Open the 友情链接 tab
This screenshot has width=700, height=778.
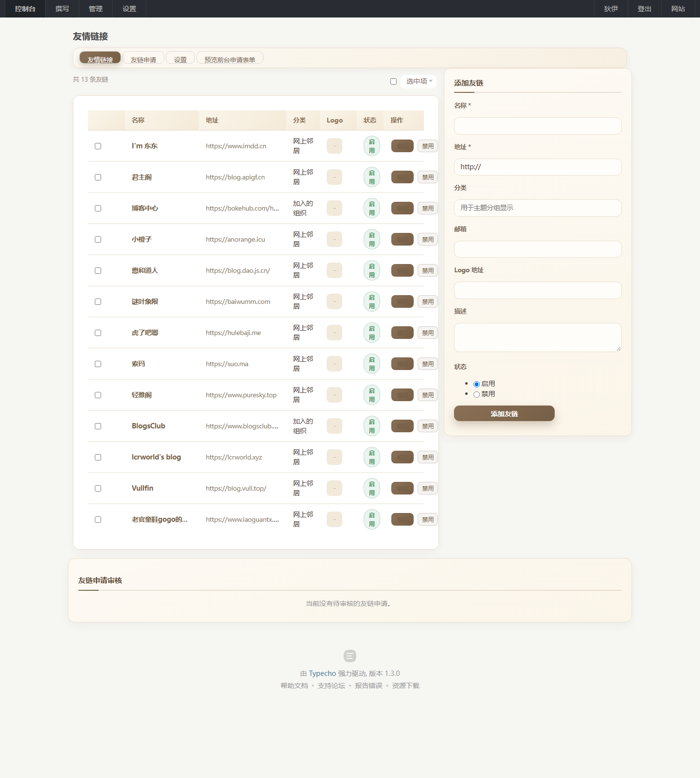100,57
